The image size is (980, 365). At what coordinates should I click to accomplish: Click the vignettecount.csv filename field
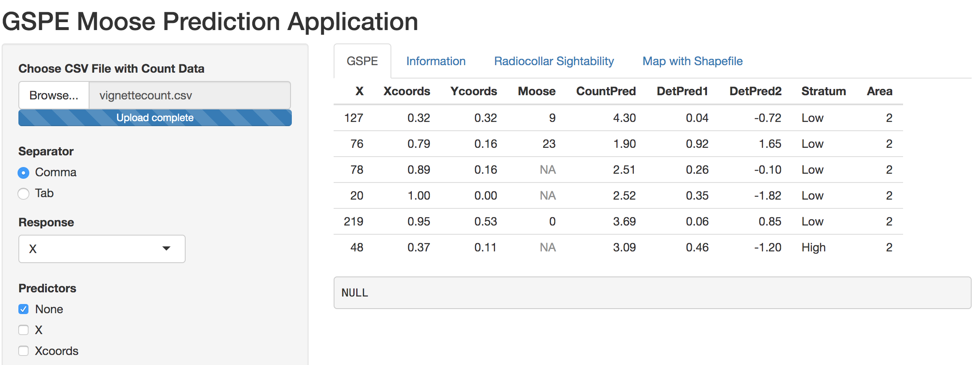point(190,95)
